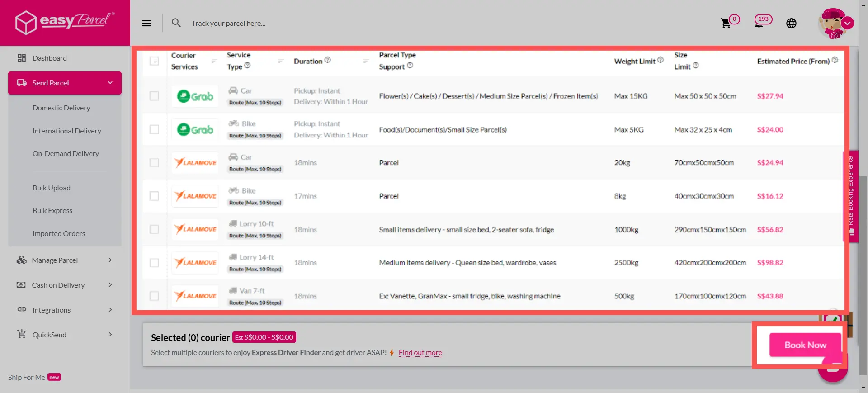Expand the Cash on Delivery arrow

pyautogui.click(x=110, y=285)
